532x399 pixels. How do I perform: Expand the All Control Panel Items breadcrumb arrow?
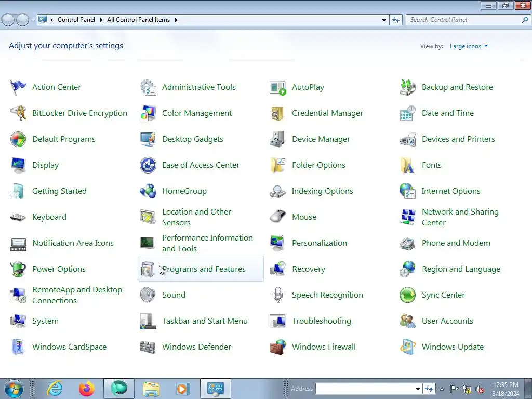(176, 20)
